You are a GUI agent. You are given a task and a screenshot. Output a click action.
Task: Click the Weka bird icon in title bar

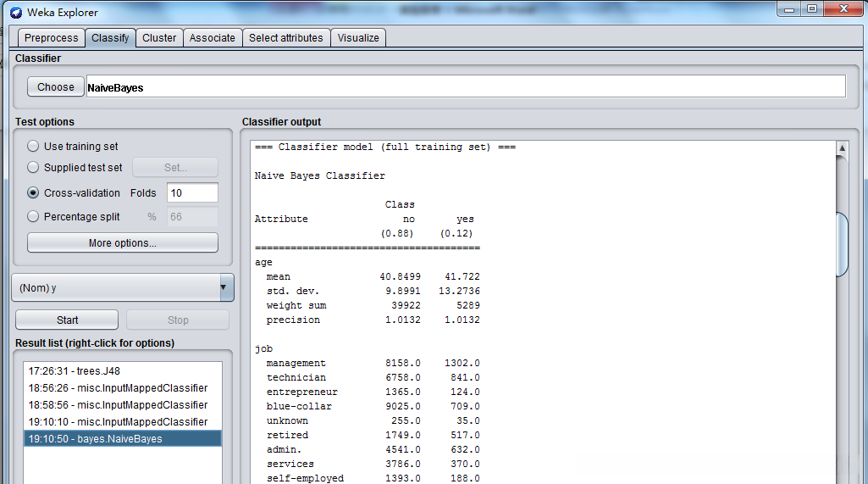coord(15,13)
